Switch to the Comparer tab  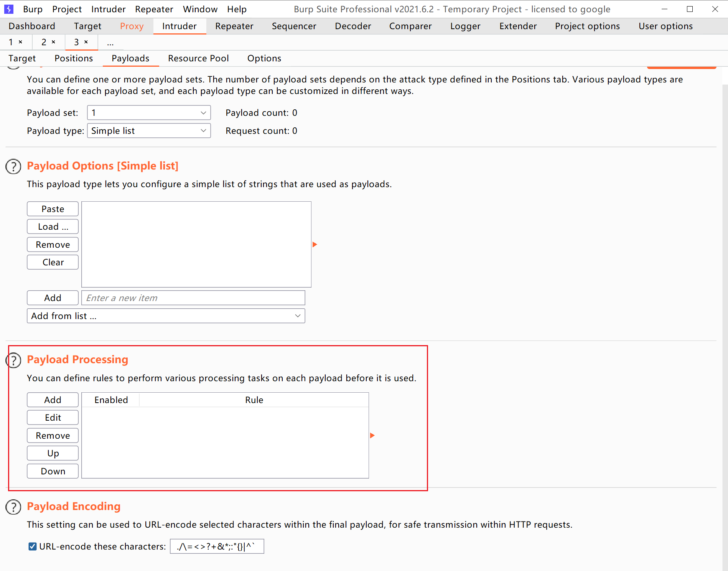[410, 26]
